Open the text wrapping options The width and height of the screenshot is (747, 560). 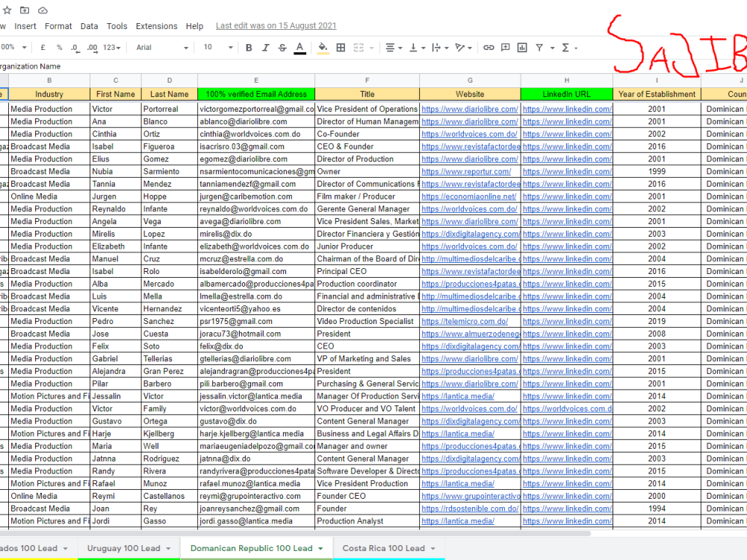click(440, 48)
